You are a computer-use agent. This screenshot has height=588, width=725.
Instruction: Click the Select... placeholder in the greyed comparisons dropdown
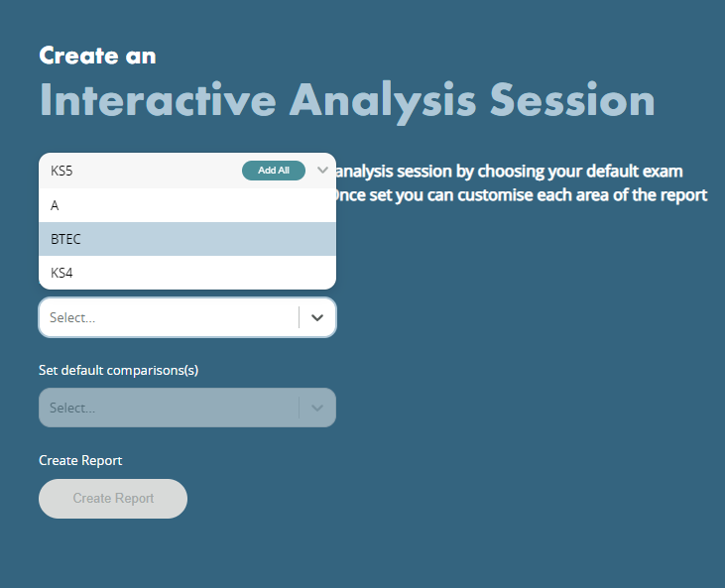click(x=72, y=408)
